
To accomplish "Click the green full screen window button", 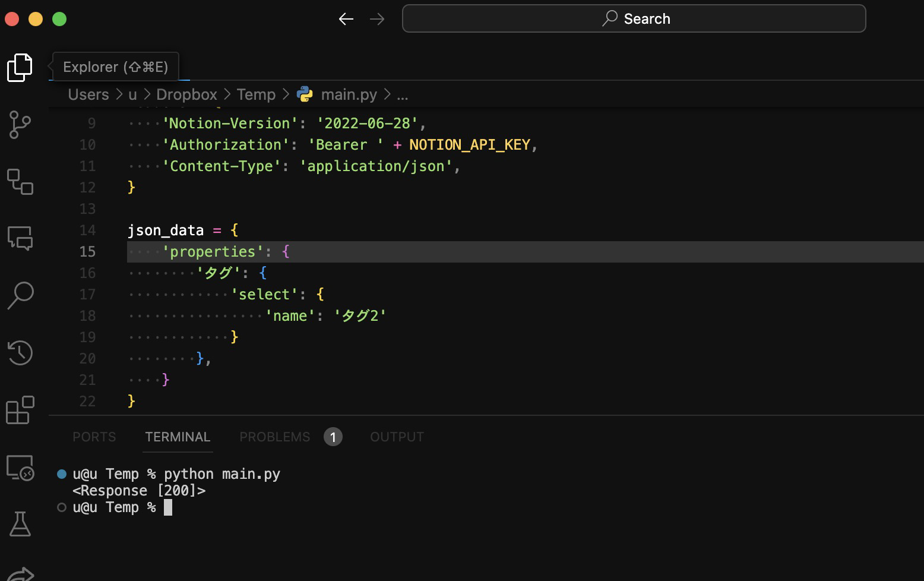I will [59, 19].
